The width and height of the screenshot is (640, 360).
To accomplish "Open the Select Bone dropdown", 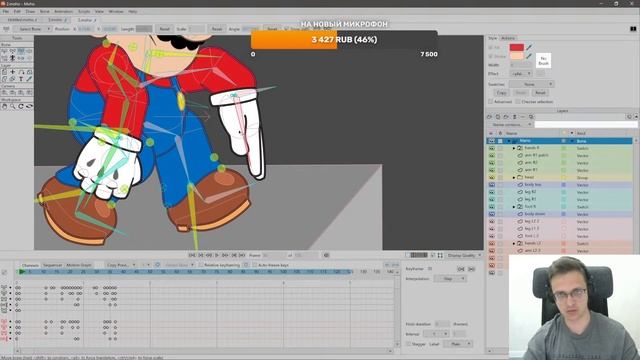I will [32, 29].
